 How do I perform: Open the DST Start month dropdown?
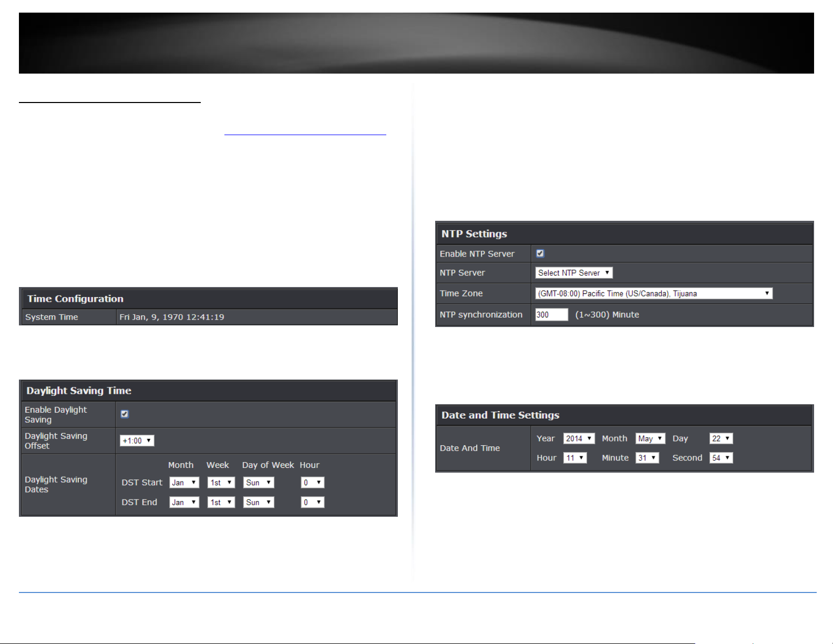(184, 483)
